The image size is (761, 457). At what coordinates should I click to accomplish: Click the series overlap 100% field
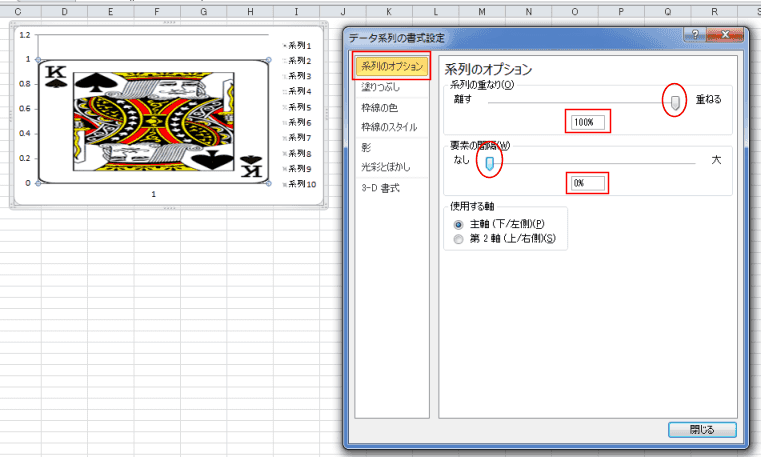pyautogui.click(x=588, y=122)
